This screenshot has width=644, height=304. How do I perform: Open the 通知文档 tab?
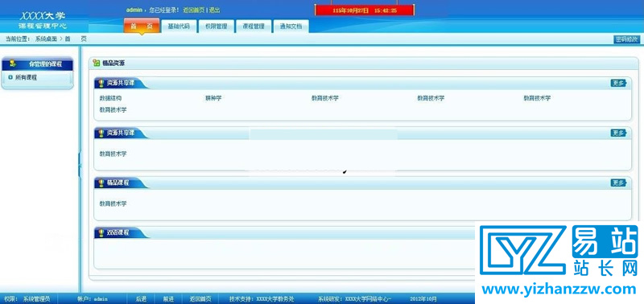[x=291, y=27]
